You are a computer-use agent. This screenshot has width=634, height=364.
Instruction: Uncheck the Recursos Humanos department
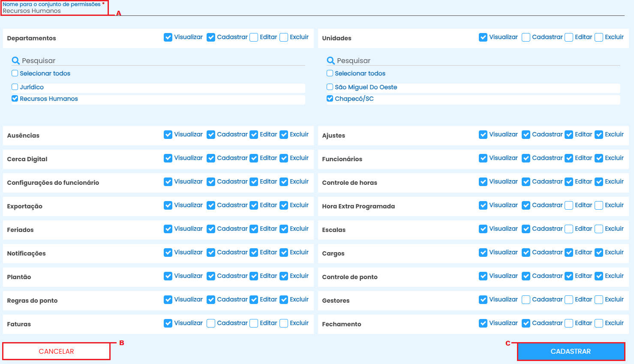15,99
